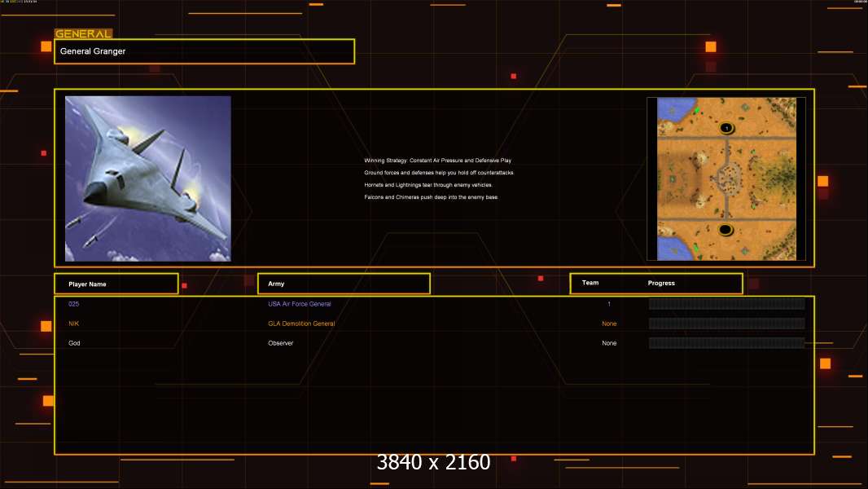
Task: Select the Player Name column header
Action: click(x=116, y=284)
